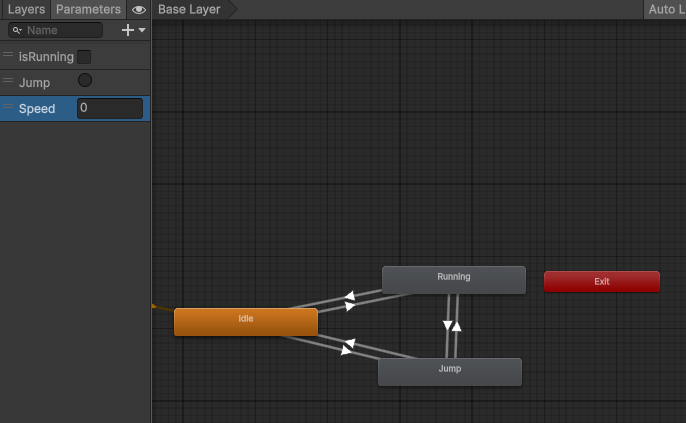Fire the Jump trigger radio button
Viewport: 686px width, 423px height.
coord(85,80)
